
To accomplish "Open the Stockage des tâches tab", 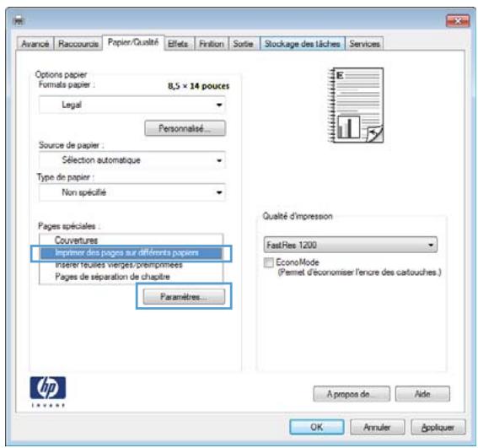I will click(x=303, y=44).
